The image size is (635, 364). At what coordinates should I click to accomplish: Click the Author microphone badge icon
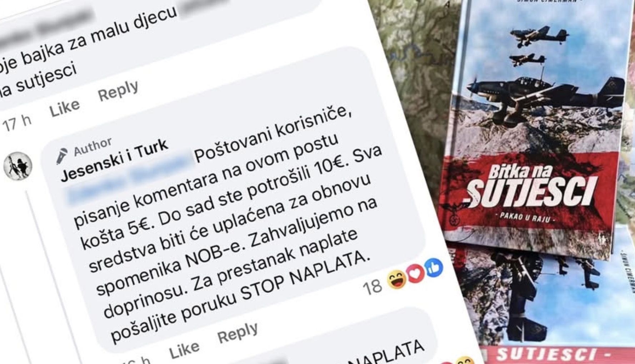(62, 156)
